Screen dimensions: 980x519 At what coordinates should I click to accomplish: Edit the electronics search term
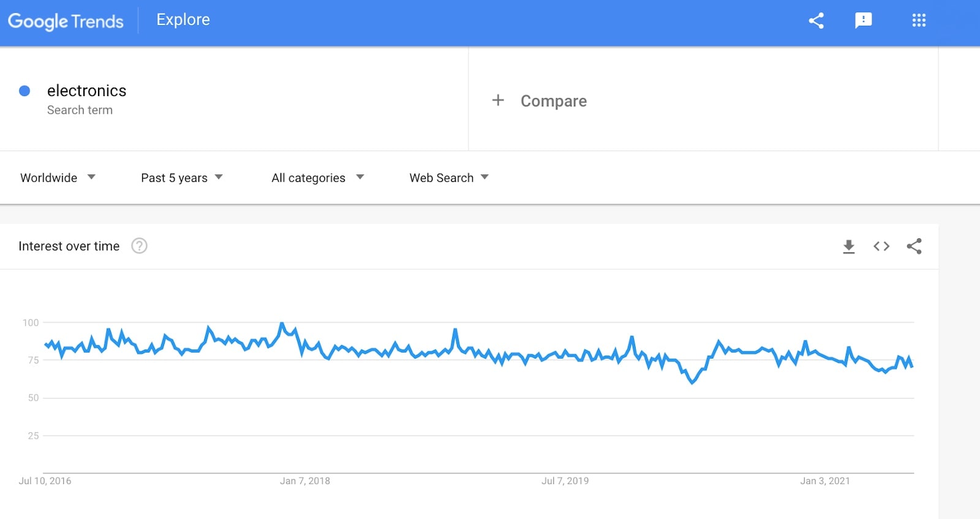(87, 91)
